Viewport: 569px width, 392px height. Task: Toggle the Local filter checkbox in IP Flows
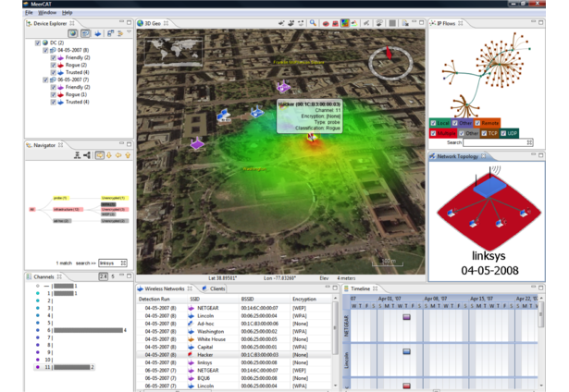coord(433,123)
